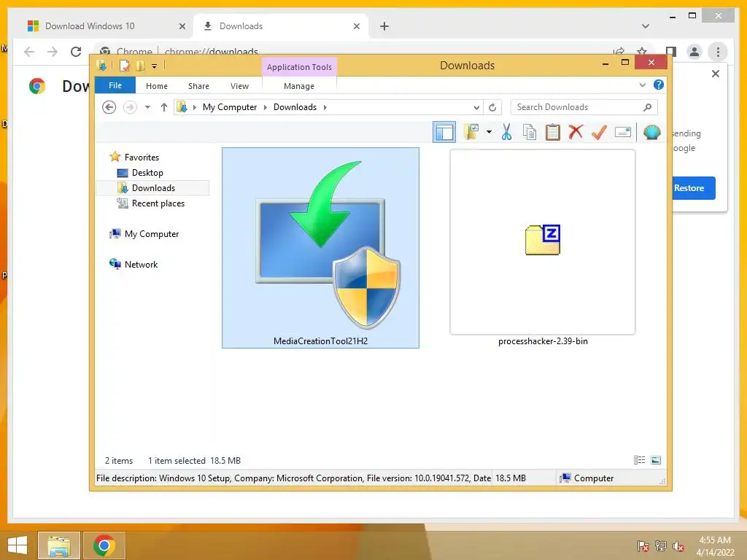The image size is (747, 560).
Task: Open the File ribbon tab
Action: tap(115, 85)
